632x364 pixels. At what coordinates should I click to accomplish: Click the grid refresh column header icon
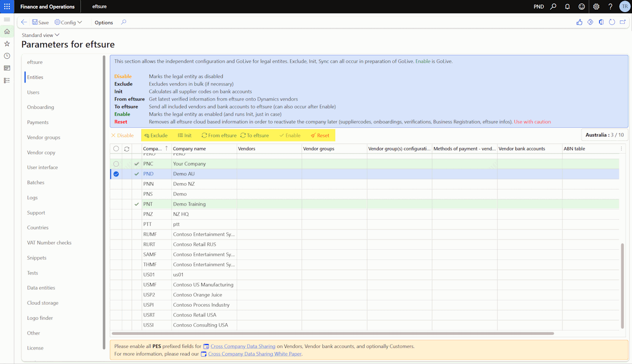click(127, 149)
